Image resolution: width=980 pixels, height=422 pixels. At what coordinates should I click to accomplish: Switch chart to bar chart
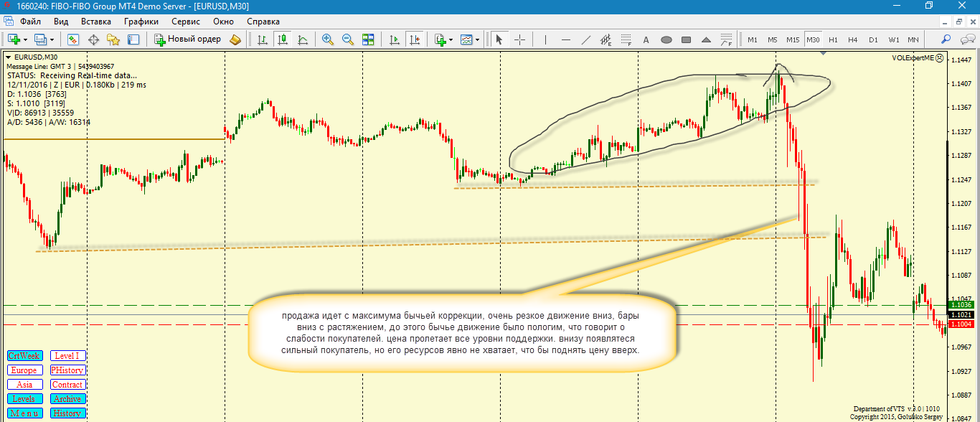pos(263,39)
